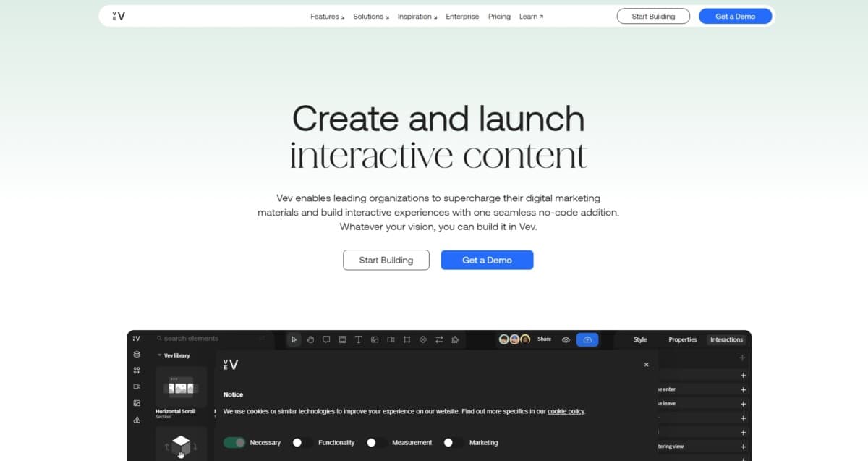Click the layers stack icon in left sidebar
The image size is (868, 461).
pyautogui.click(x=137, y=355)
